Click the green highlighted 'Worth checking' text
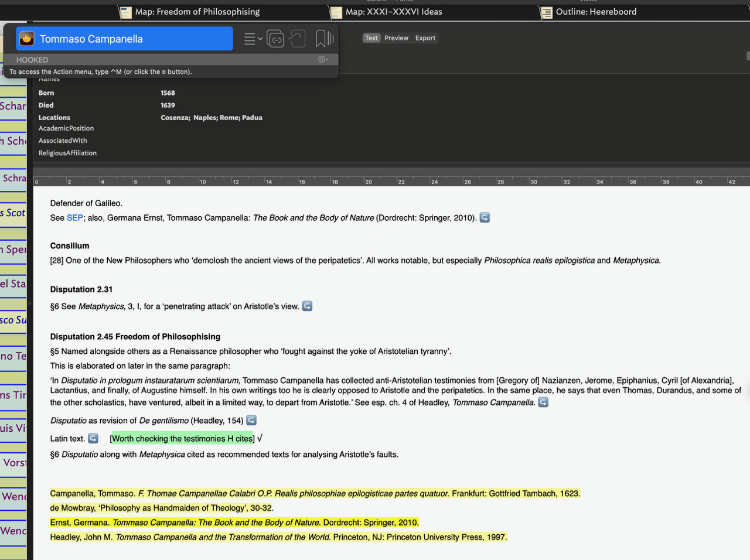Image resolution: width=750 pixels, height=560 pixels. (x=182, y=439)
